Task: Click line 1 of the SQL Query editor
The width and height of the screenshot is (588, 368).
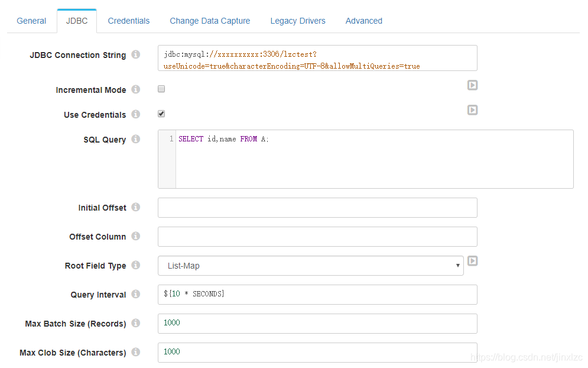Action: pyautogui.click(x=266, y=138)
